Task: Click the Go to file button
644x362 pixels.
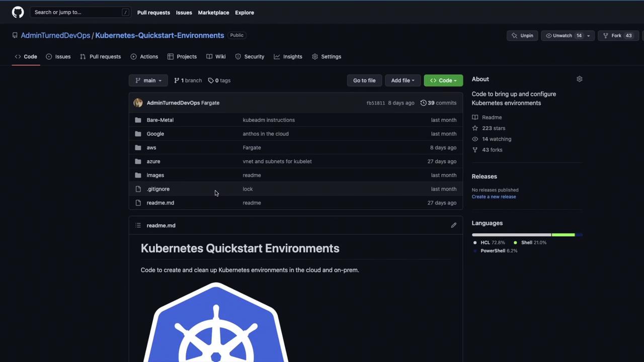Action: (364, 80)
